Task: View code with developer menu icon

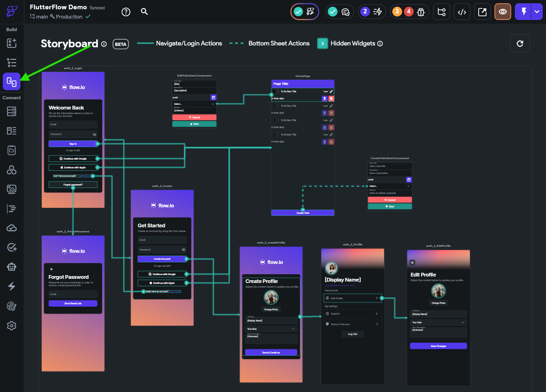Action: click(461, 12)
